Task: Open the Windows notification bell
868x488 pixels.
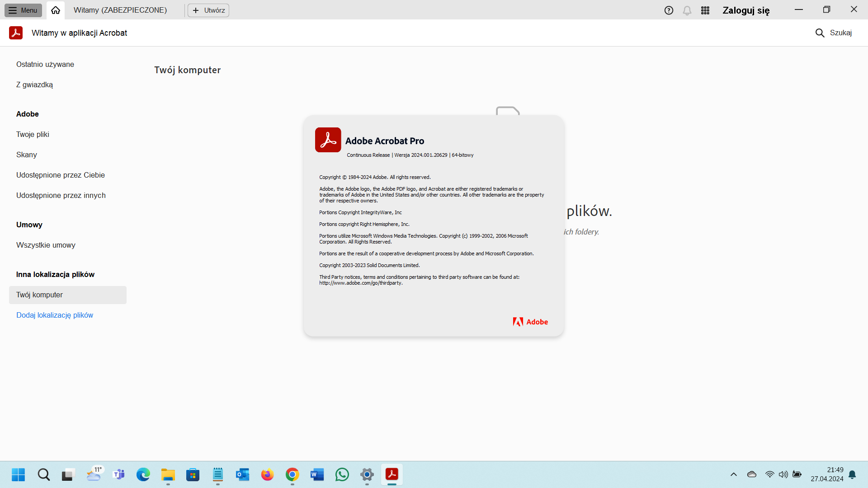Action: (852, 474)
